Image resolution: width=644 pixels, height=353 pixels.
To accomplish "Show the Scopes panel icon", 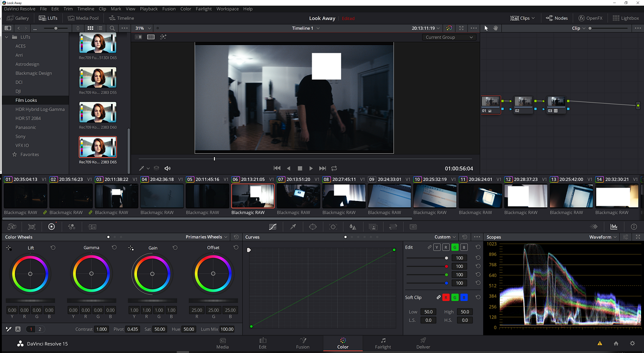I will tap(614, 226).
